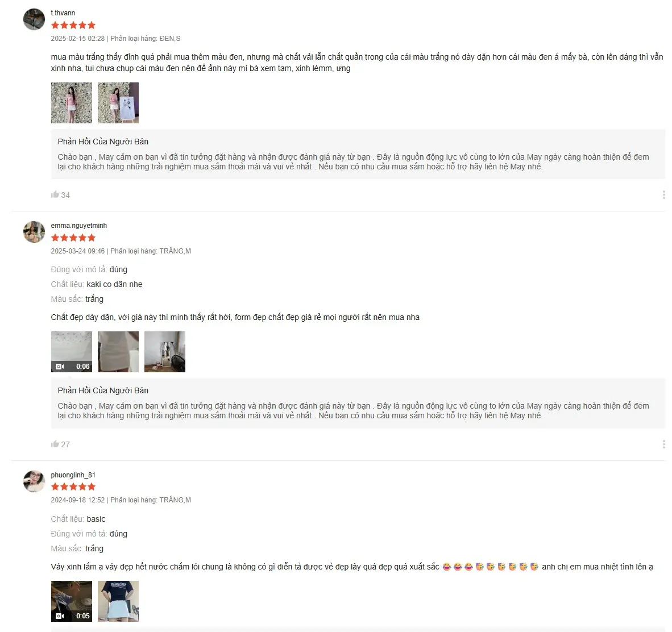
Task: Open blue skirt photo in phuonglinh_81's review
Action: (x=118, y=601)
